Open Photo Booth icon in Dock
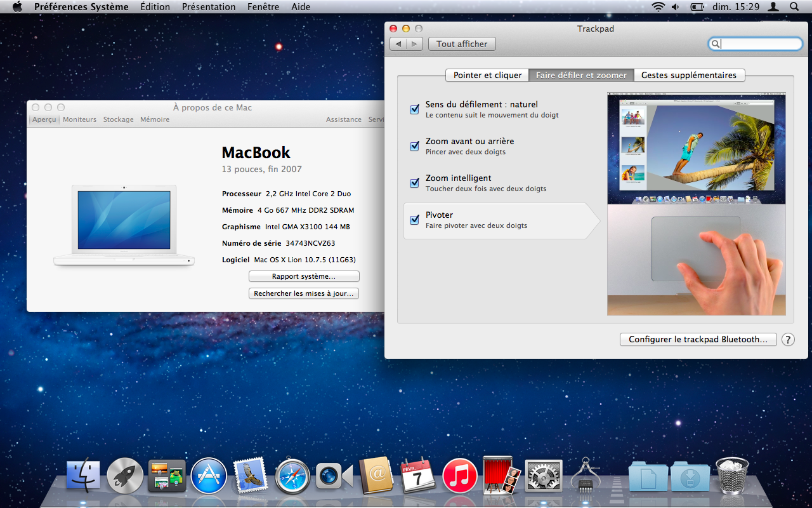Screen dimensions: 812x508 click(x=502, y=476)
